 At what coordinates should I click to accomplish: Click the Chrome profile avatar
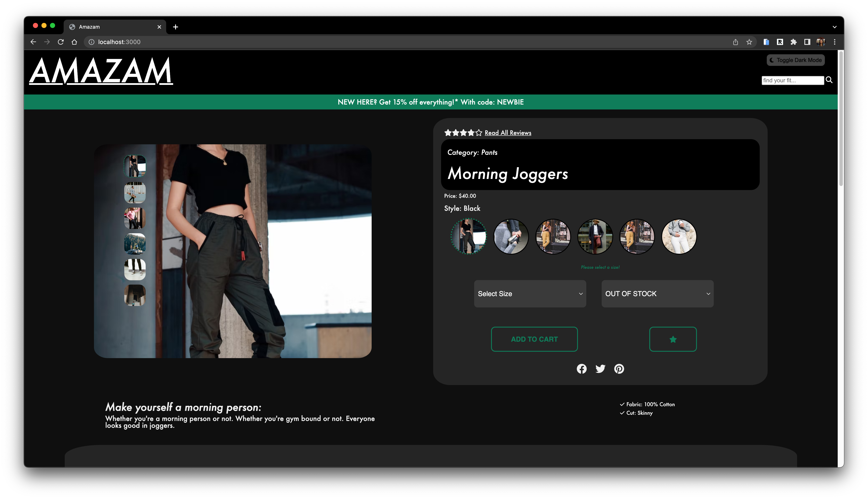821,42
